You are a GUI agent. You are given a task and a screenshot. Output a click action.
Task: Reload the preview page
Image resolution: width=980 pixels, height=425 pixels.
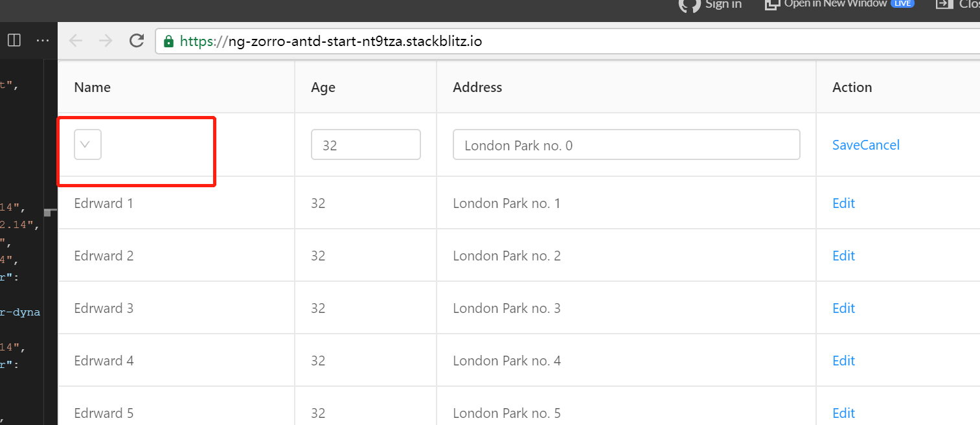coord(137,41)
